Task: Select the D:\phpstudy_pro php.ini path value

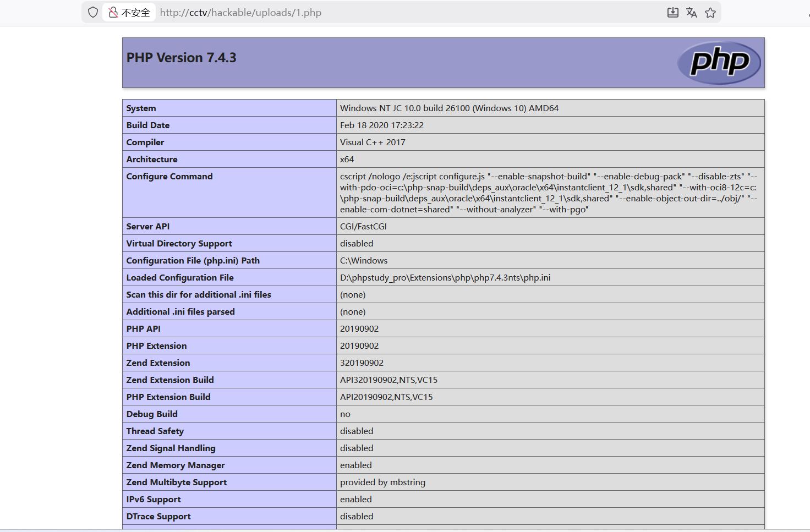Action: coord(445,278)
